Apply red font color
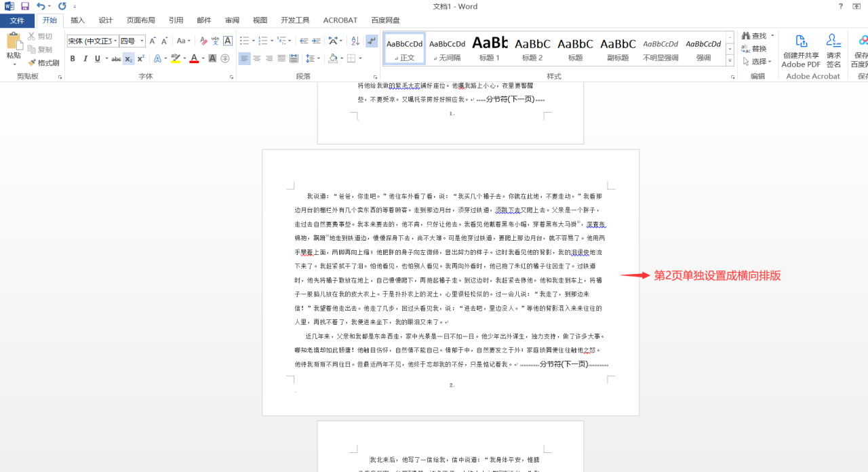The width and height of the screenshot is (868, 472). coord(194,58)
